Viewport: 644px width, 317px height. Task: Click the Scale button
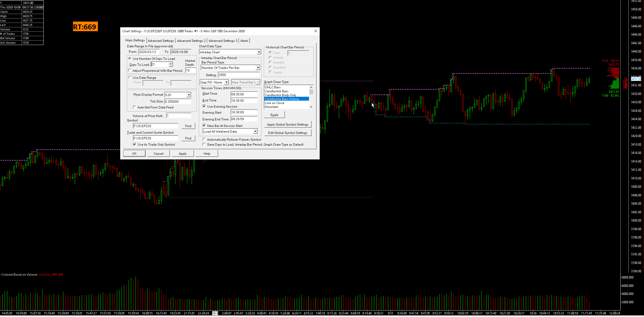pyautogui.click(x=274, y=115)
